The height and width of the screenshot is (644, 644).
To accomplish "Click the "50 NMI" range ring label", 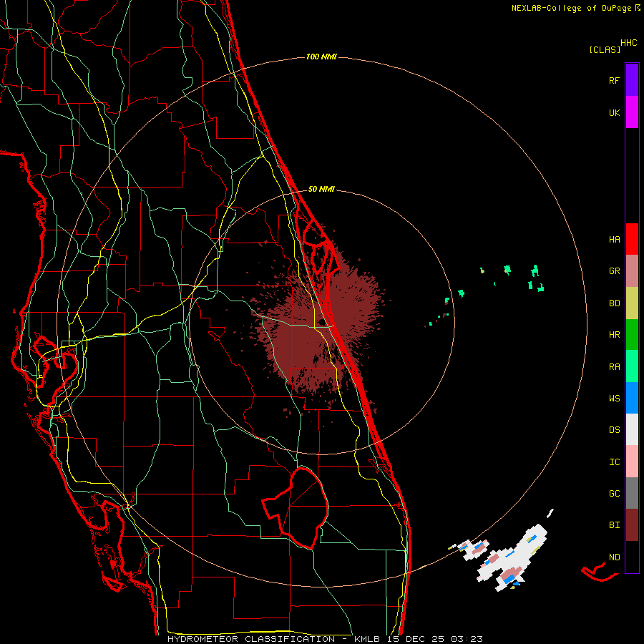I will click(321, 189).
